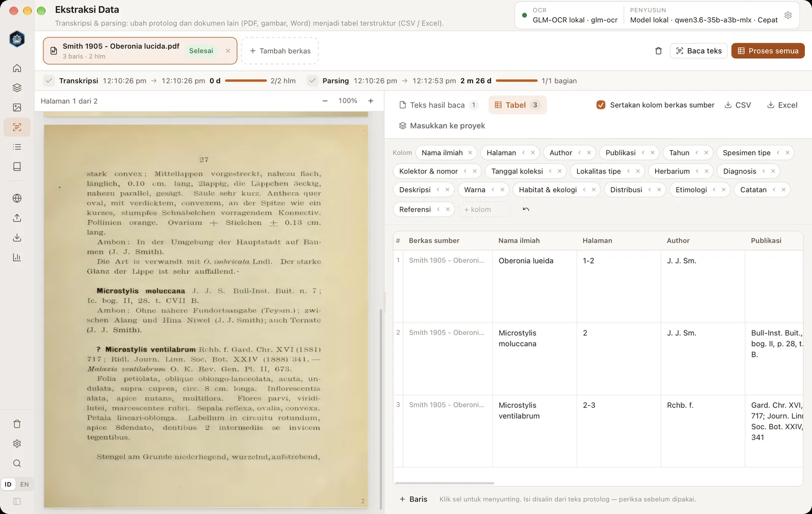Select Smith 1905 - Oberonia lucida.pdf file tab

(140, 51)
